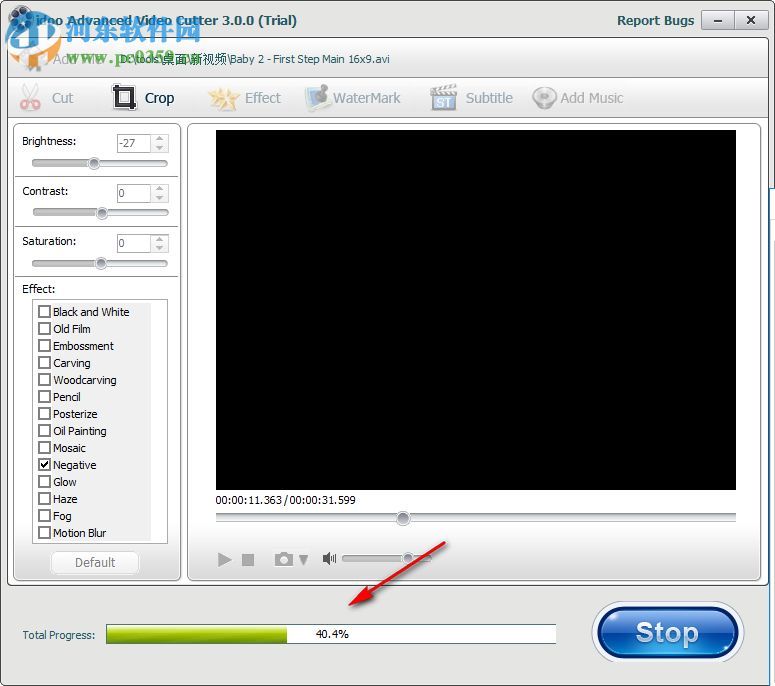Open Report Bugs link

655,20
